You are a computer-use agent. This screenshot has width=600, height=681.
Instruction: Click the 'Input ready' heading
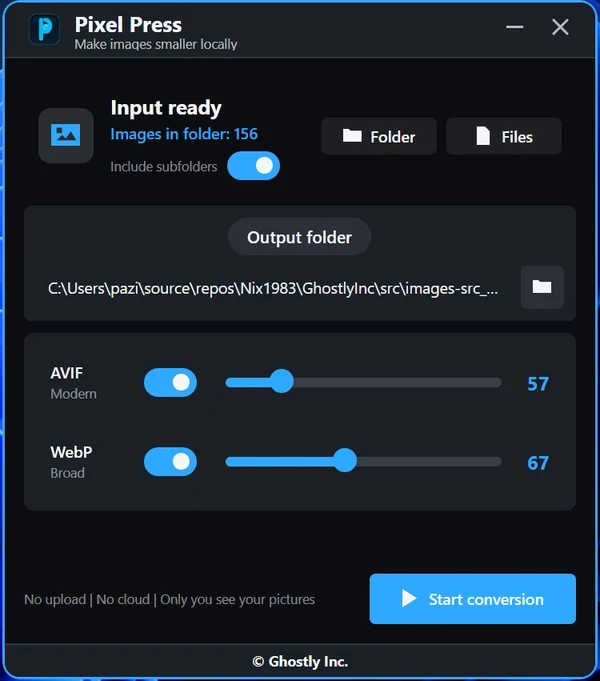coord(166,108)
